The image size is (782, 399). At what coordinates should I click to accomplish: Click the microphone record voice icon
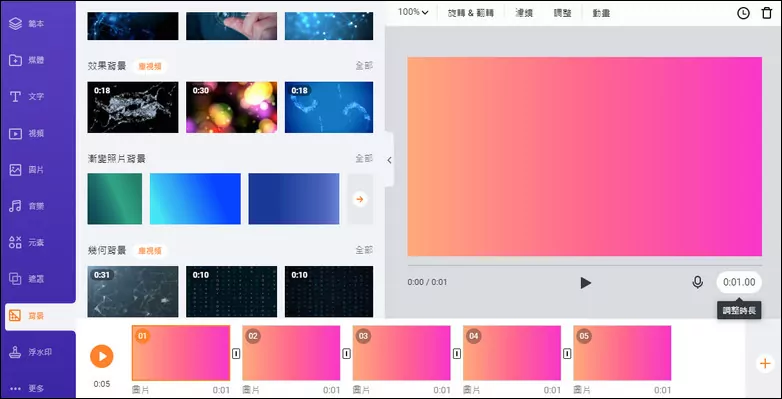click(697, 282)
